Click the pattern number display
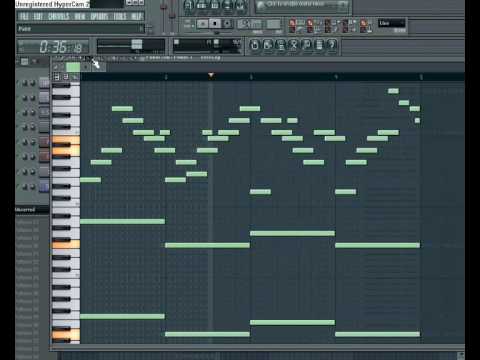480x360 pixels. pyautogui.click(x=273, y=24)
